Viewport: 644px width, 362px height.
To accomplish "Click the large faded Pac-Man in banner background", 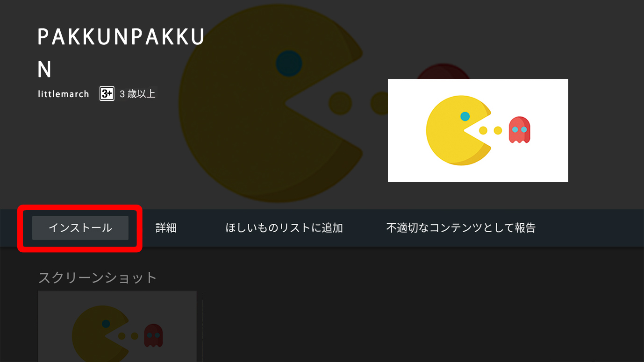I will (x=271, y=110).
